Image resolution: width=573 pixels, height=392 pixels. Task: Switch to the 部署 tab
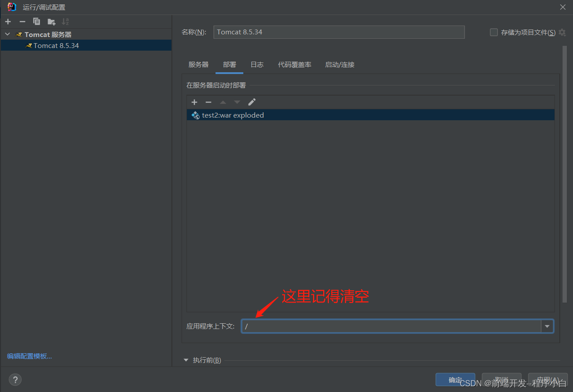tap(229, 64)
